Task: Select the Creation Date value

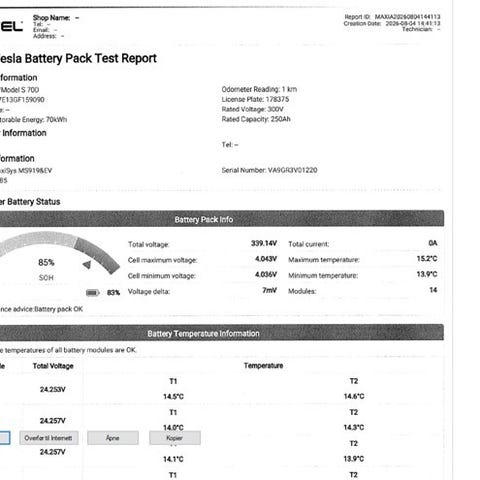Action: click(x=413, y=23)
